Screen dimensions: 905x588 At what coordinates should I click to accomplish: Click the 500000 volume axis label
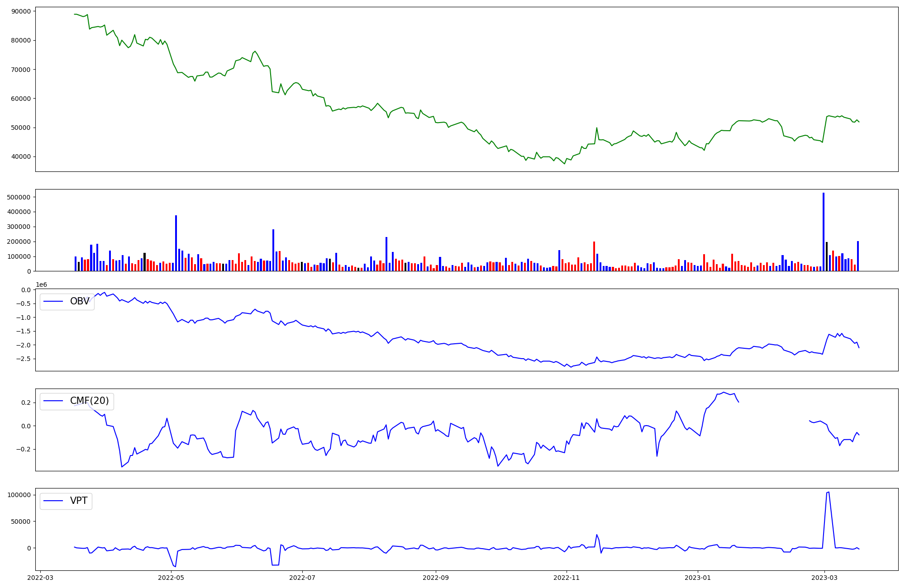19,197
